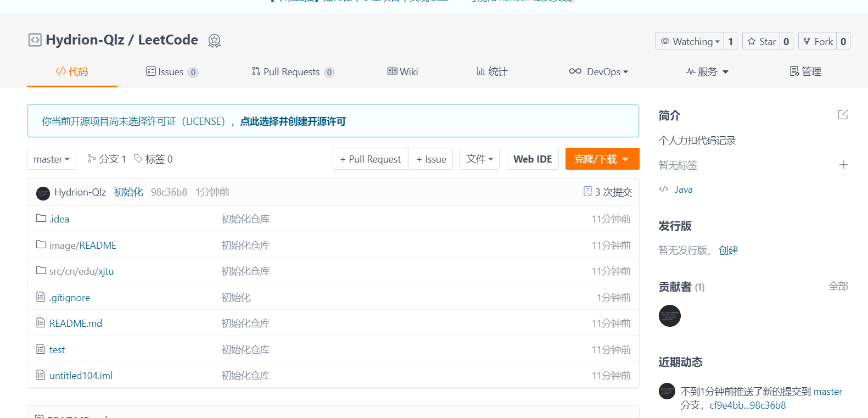The width and height of the screenshot is (868, 418).
Task: Click the file icon beside test
Action: (x=41, y=349)
